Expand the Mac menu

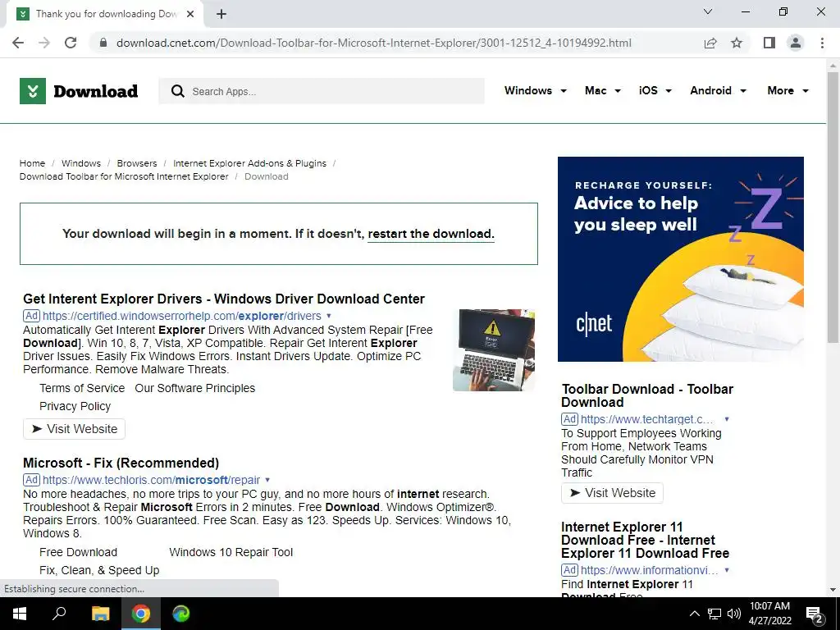point(603,90)
